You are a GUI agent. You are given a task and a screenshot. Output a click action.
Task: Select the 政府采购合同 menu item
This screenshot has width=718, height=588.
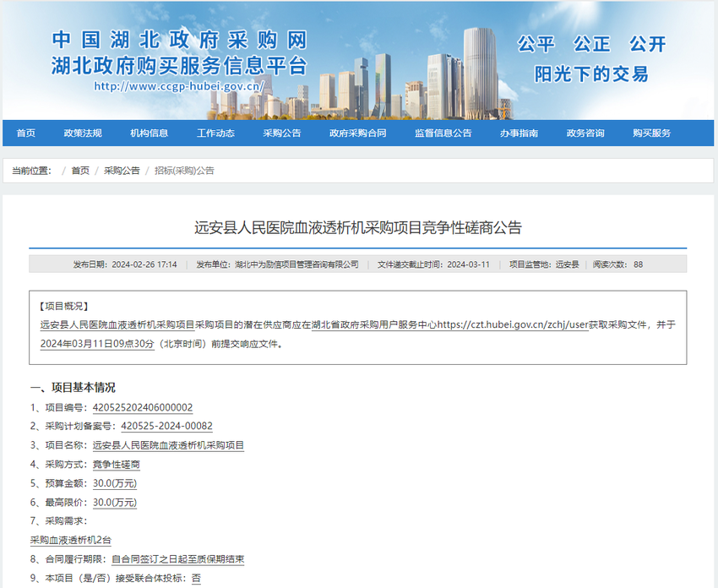click(357, 133)
